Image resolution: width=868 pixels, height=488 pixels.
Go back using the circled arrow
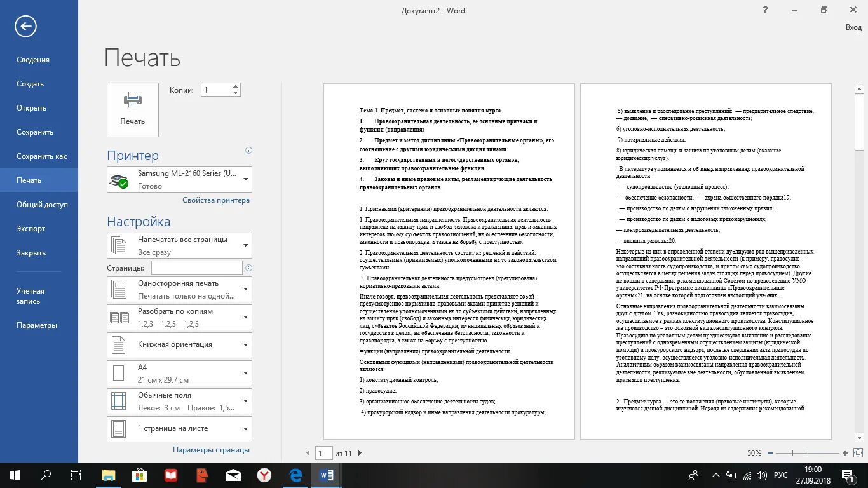pos(26,26)
